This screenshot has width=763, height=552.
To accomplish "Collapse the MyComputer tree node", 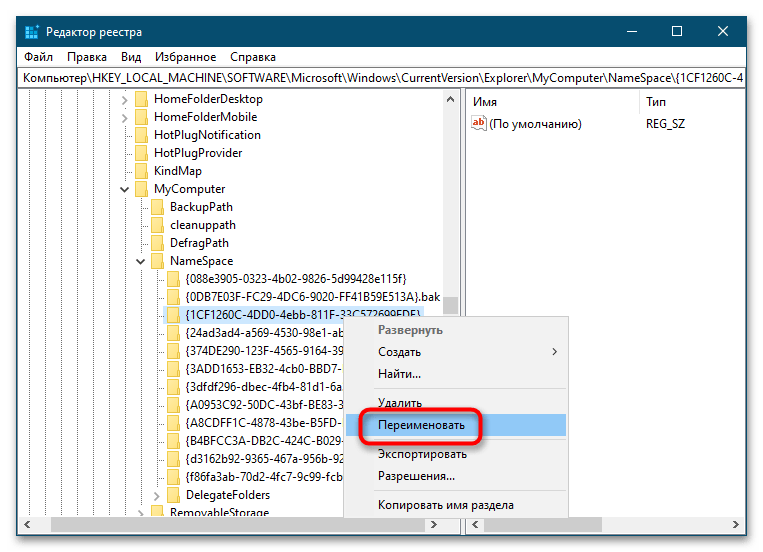I will [x=125, y=189].
